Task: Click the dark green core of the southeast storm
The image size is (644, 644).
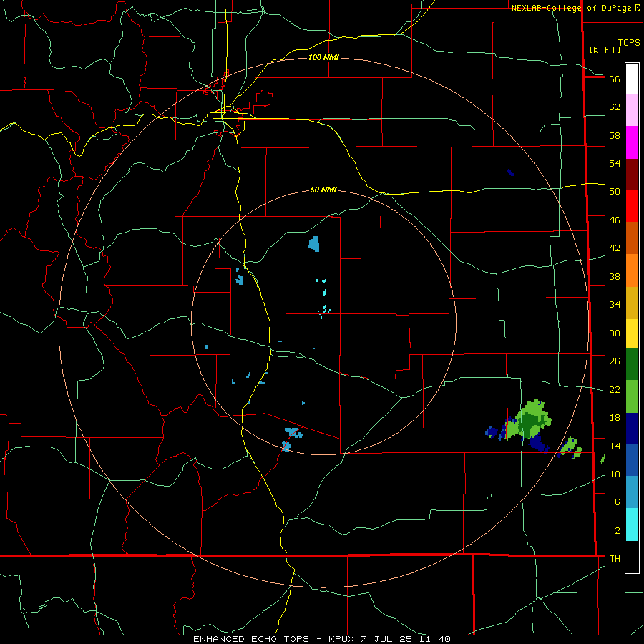Action: click(x=529, y=422)
